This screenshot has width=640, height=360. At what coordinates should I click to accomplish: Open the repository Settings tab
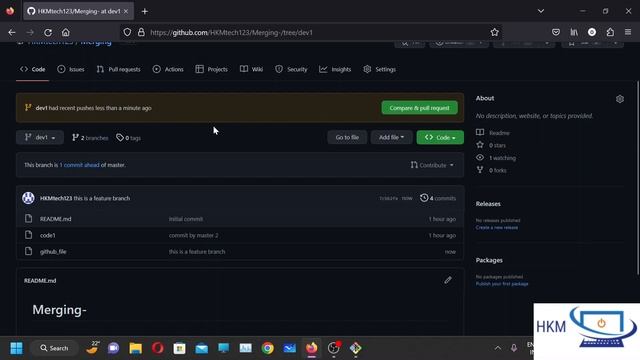tap(380, 69)
